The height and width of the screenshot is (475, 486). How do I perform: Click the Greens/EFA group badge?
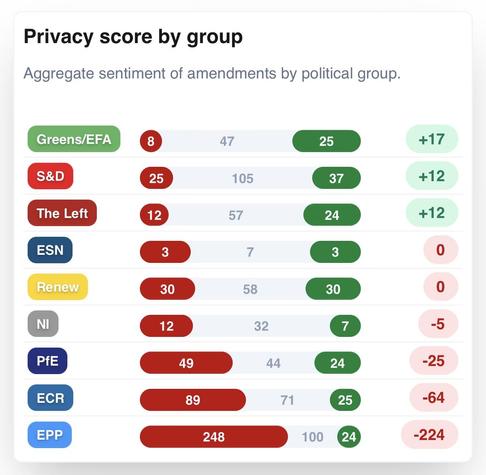74,139
